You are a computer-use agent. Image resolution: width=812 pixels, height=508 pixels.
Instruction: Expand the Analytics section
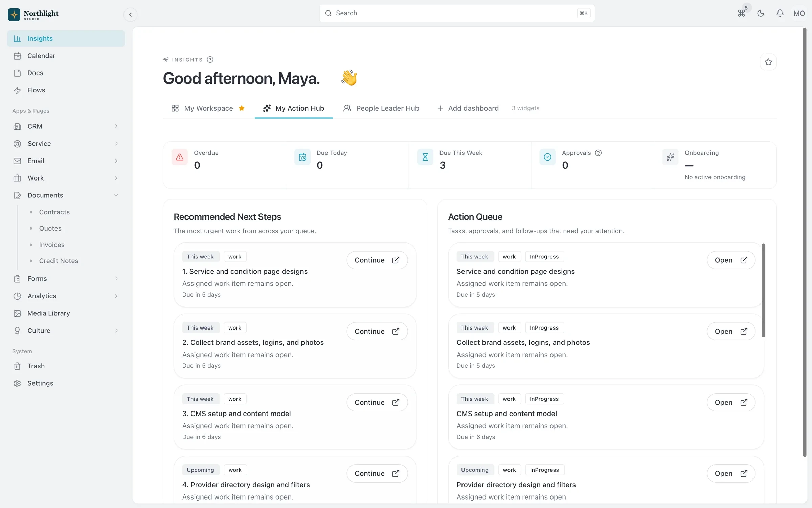pyautogui.click(x=66, y=296)
